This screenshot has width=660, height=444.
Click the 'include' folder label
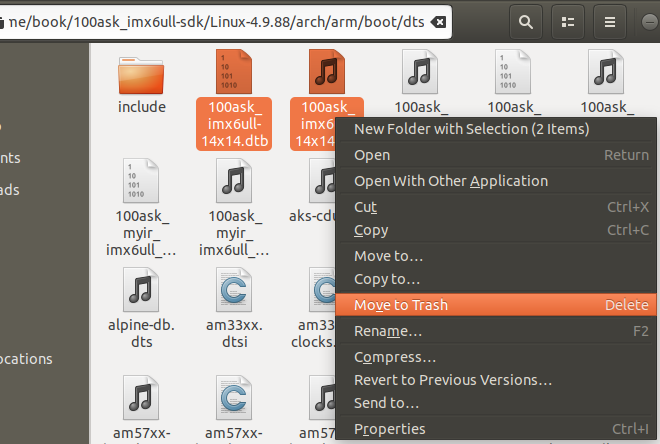point(142,106)
